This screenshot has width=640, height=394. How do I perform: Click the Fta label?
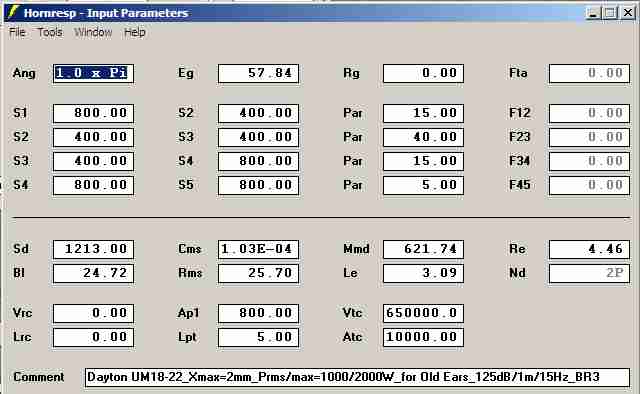point(518,73)
